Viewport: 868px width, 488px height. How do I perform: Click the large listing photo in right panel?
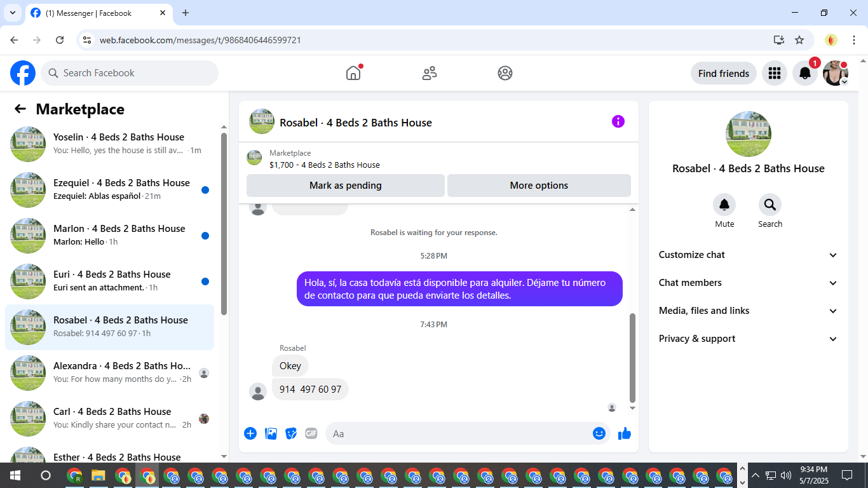(x=749, y=134)
